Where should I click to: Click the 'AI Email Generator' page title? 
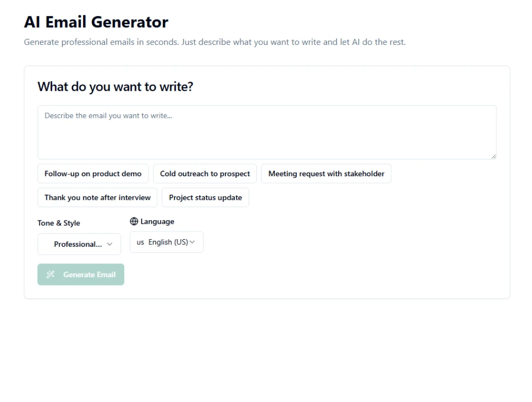(96, 22)
